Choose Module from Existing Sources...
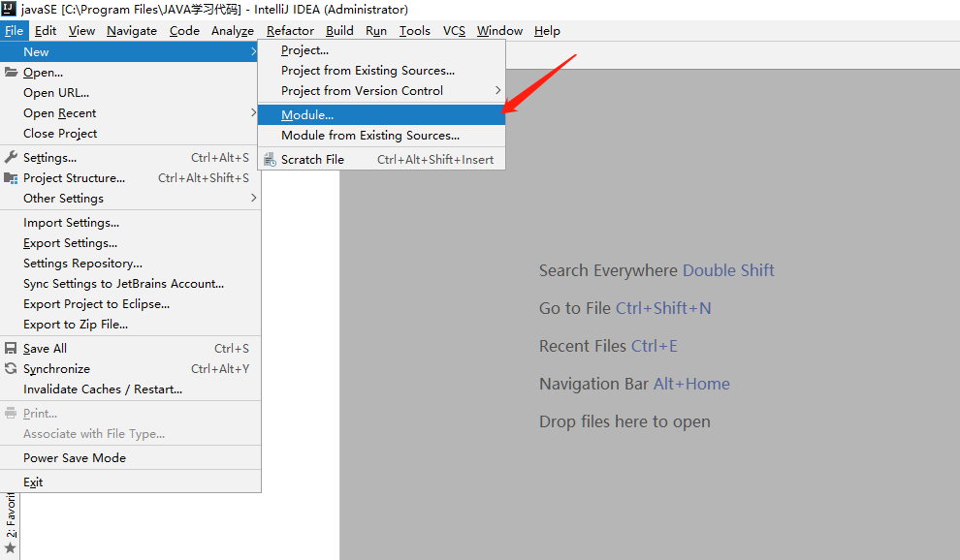This screenshot has height=560, width=960. point(381,136)
